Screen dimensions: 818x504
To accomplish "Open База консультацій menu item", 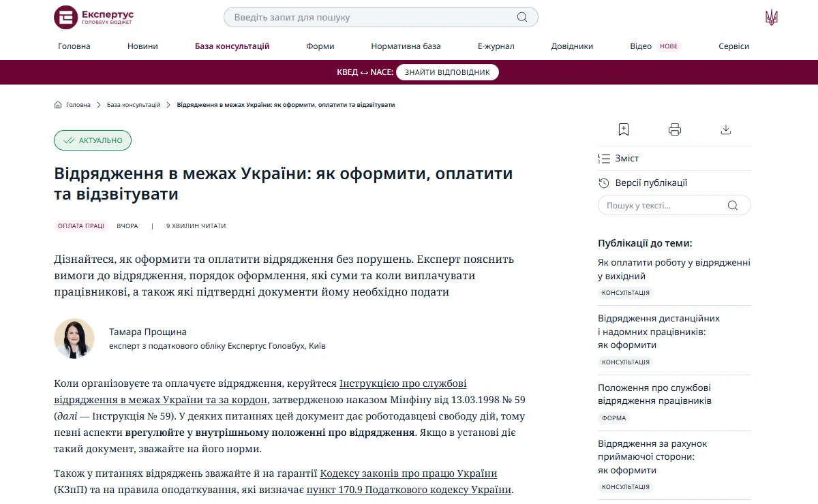I will [x=232, y=46].
